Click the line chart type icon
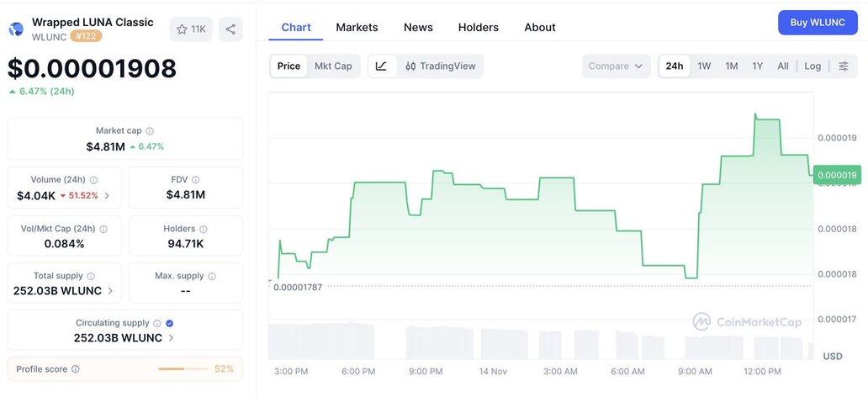This screenshot has width=868, height=397. pyautogui.click(x=381, y=66)
